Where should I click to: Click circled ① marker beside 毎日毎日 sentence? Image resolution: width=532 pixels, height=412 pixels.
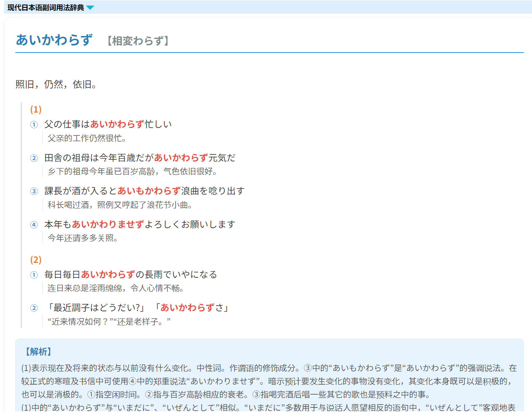click(34, 275)
